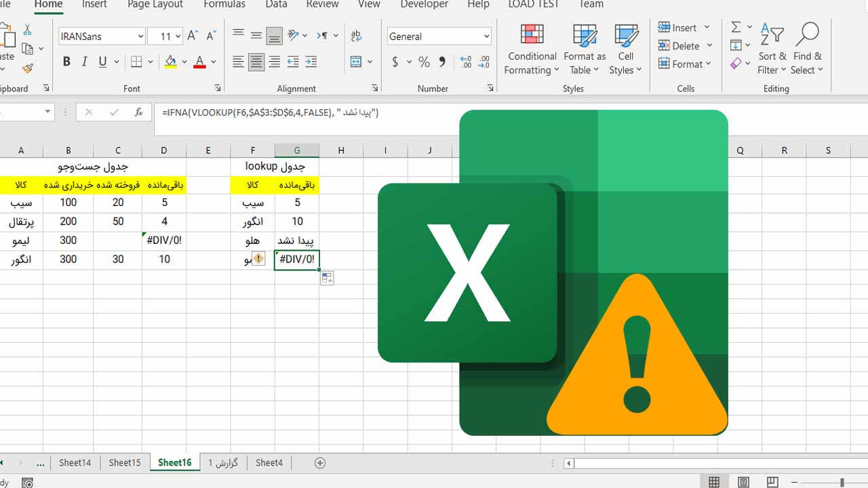Toggle Center alignment
The height and width of the screenshot is (488, 868).
coord(256,62)
